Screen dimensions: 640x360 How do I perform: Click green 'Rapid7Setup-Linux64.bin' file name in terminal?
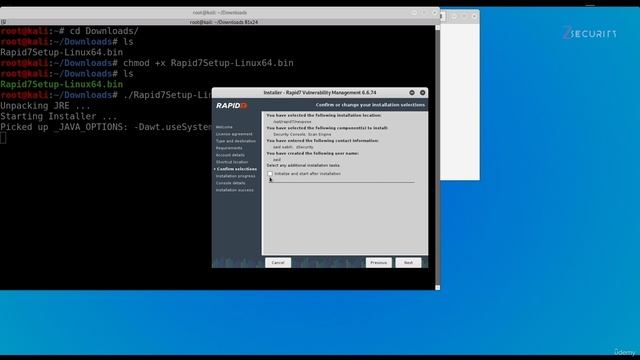(62, 84)
